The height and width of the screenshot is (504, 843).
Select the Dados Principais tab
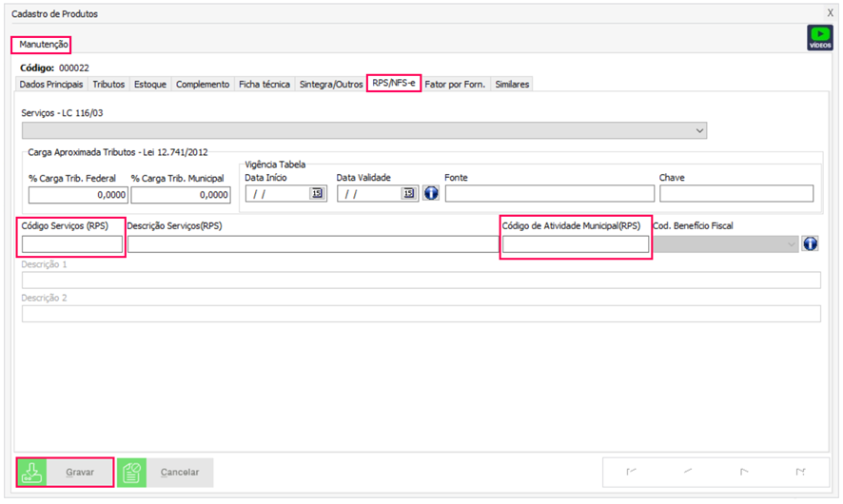[52, 84]
